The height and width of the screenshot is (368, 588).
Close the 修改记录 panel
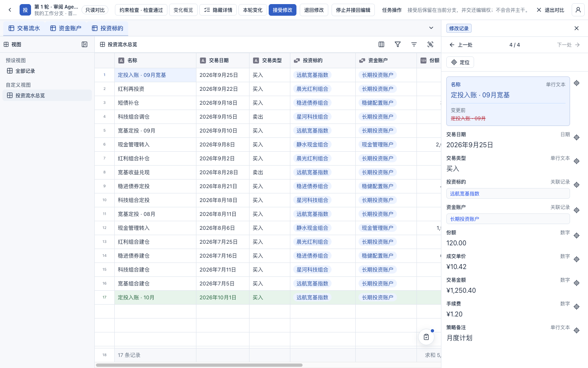[577, 28]
